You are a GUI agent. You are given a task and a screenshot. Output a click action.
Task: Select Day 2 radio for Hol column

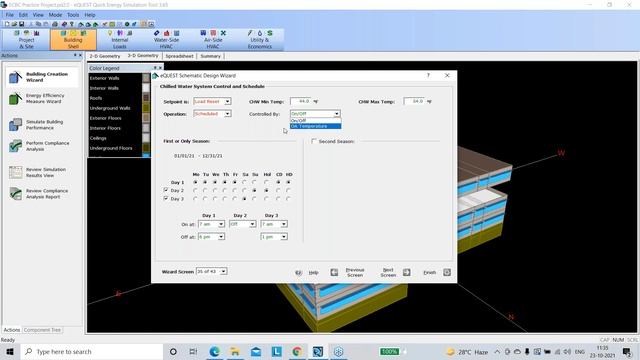(x=267, y=190)
